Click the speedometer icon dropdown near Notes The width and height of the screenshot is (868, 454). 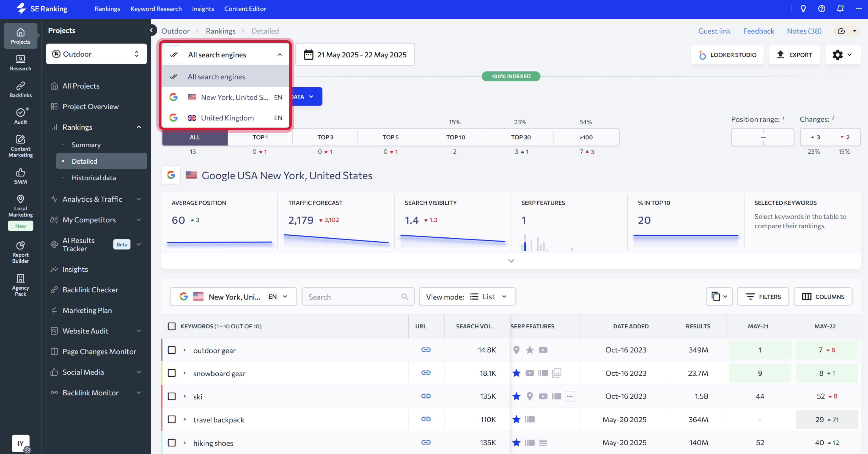pos(847,31)
